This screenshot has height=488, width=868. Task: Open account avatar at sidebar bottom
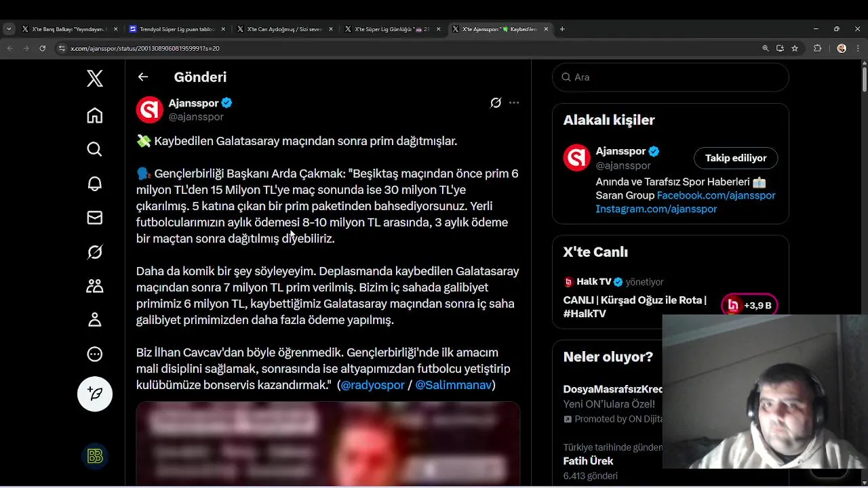point(95,456)
